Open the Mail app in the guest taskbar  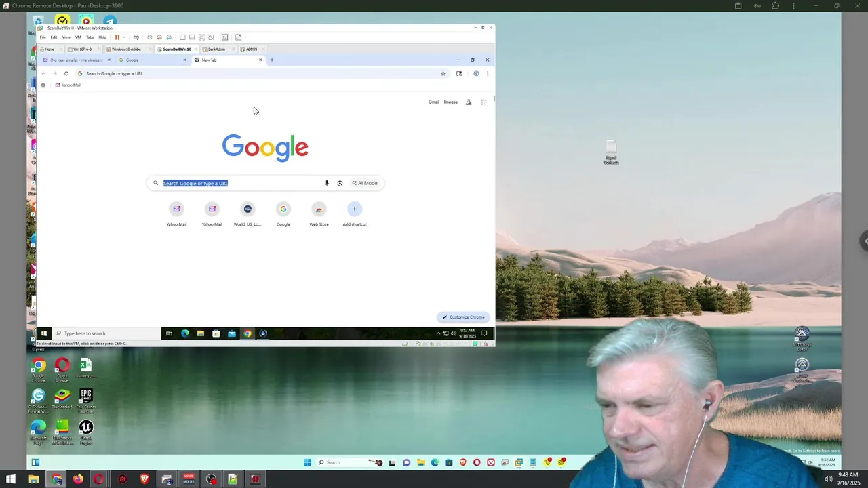(x=232, y=333)
